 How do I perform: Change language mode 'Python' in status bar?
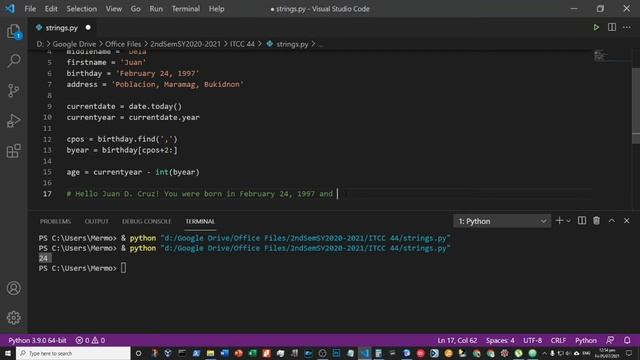pos(586,340)
